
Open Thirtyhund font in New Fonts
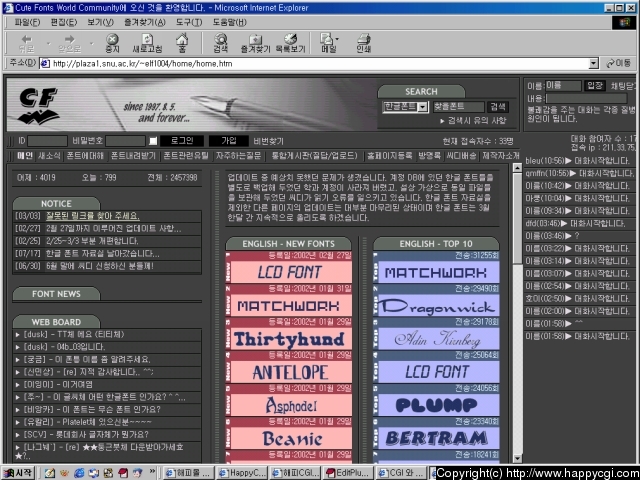289,339
